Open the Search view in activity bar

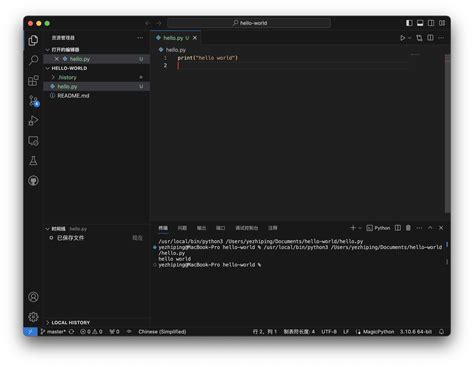[x=33, y=60]
